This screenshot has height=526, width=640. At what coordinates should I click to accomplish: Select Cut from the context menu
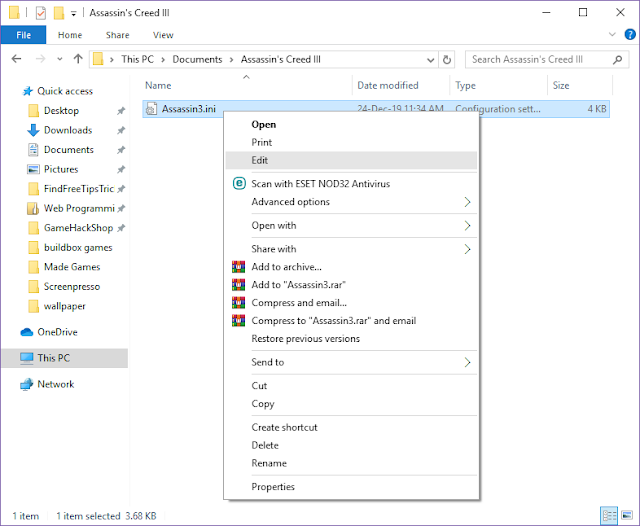point(351,386)
